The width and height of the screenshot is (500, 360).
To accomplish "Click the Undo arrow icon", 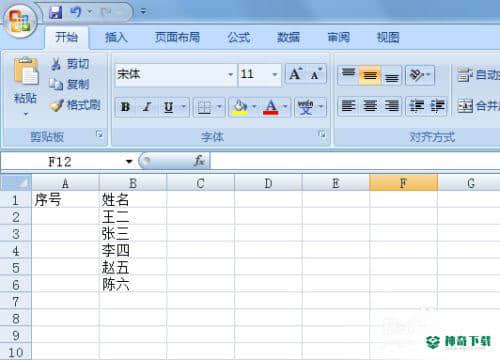I will [76, 12].
